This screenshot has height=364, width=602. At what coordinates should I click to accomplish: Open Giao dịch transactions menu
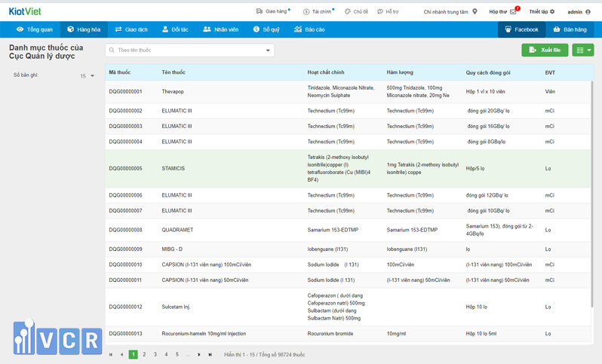pyautogui.click(x=131, y=29)
